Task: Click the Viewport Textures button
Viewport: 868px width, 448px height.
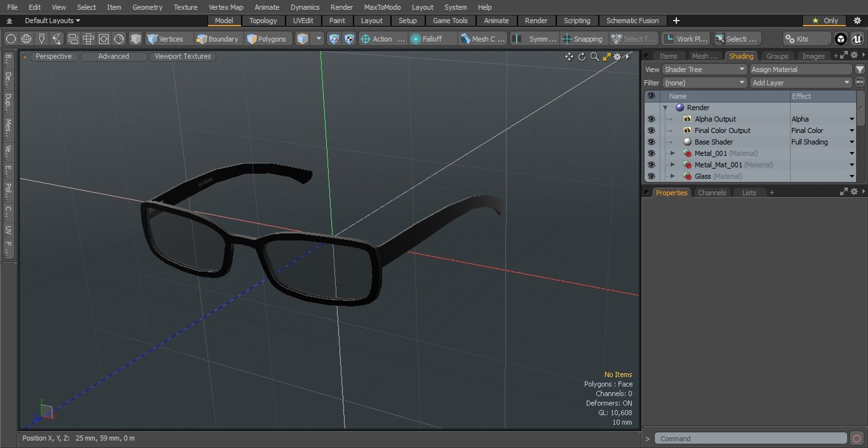Action: tap(183, 56)
